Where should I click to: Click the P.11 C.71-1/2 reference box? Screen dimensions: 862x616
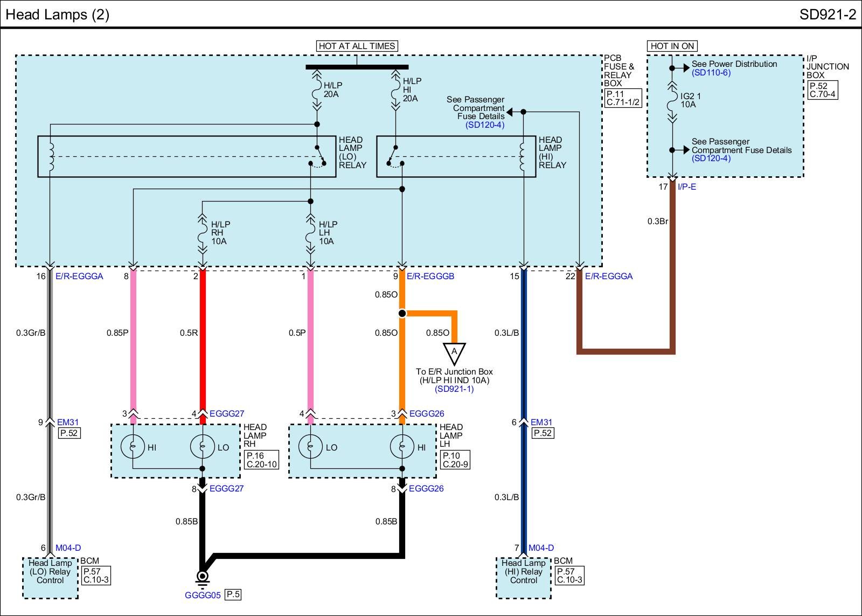click(x=623, y=98)
